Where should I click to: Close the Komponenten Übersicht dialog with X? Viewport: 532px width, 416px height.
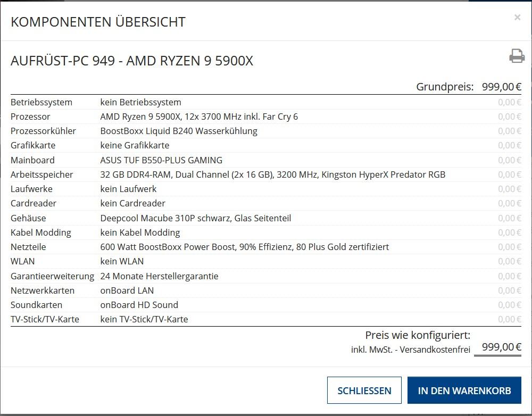[x=517, y=18]
